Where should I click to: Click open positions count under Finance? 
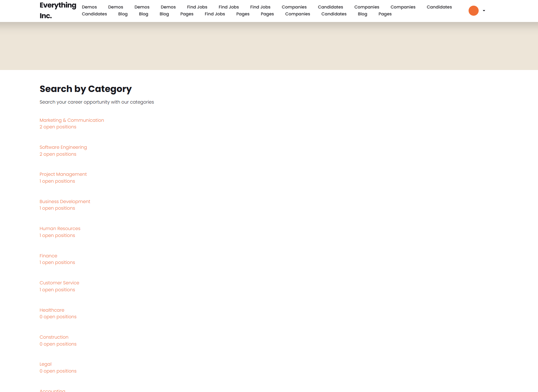(57, 262)
